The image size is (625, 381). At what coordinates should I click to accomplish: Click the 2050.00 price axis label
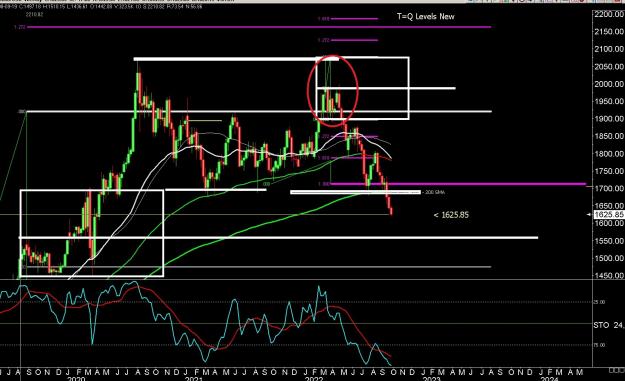[x=609, y=67]
